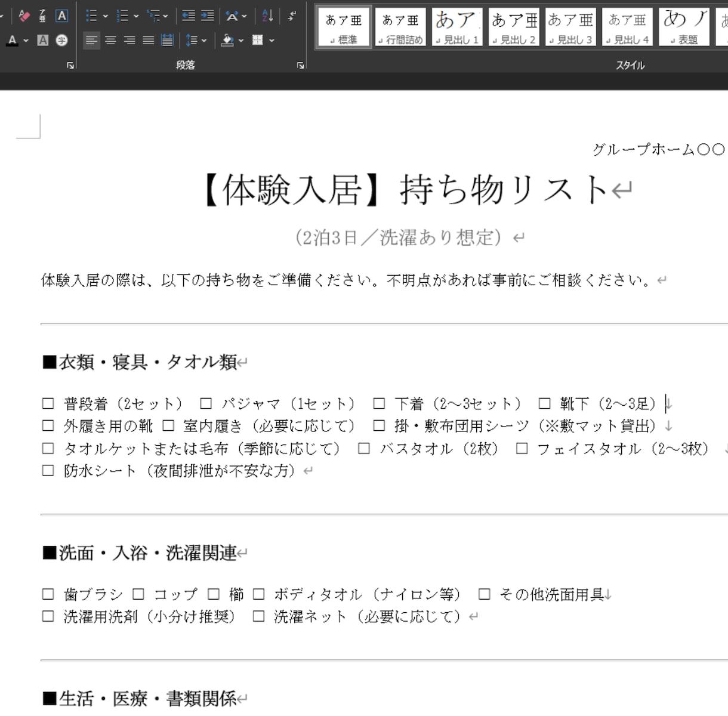Apply paragraph shading with the paint bucket
This screenshot has width=728, height=716.
tap(227, 41)
